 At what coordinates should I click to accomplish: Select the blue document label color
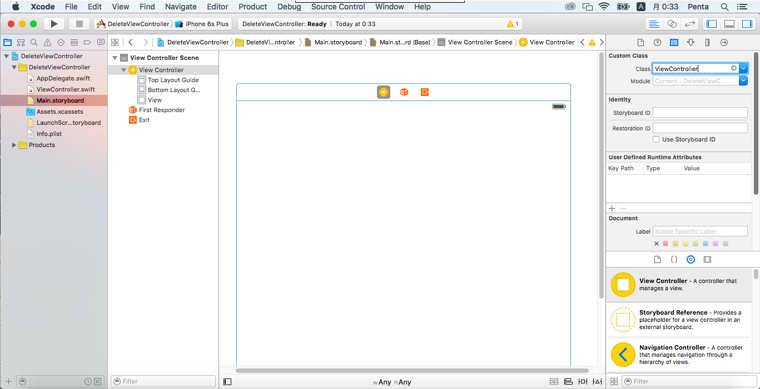click(705, 244)
